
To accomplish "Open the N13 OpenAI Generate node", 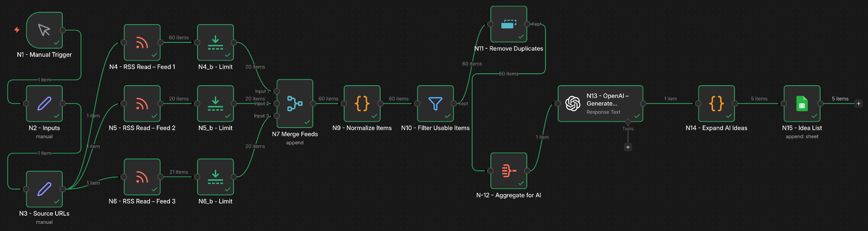I will click(x=601, y=103).
